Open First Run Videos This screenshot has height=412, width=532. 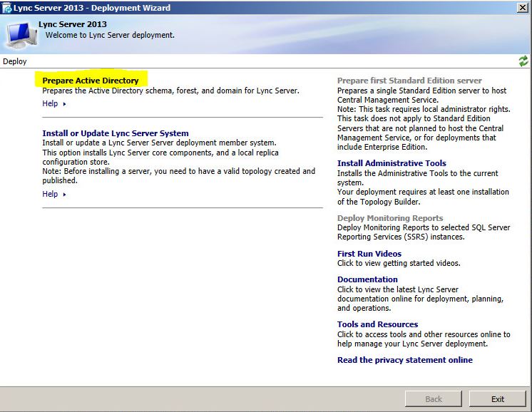[x=369, y=254]
